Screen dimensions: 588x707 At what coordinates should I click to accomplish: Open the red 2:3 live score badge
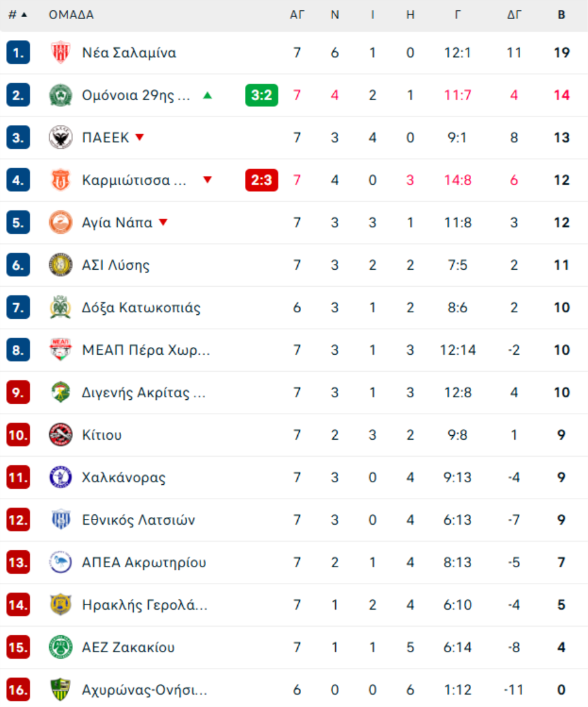pyautogui.click(x=261, y=180)
